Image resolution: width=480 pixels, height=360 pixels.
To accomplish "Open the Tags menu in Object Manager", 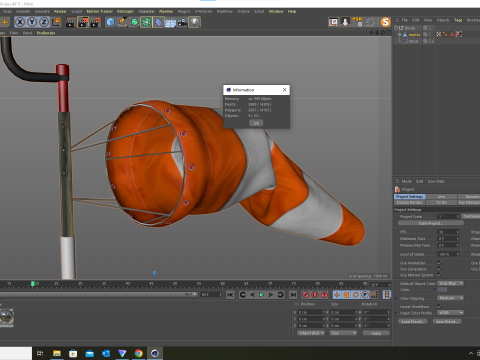I will pyautogui.click(x=458, y=20).
